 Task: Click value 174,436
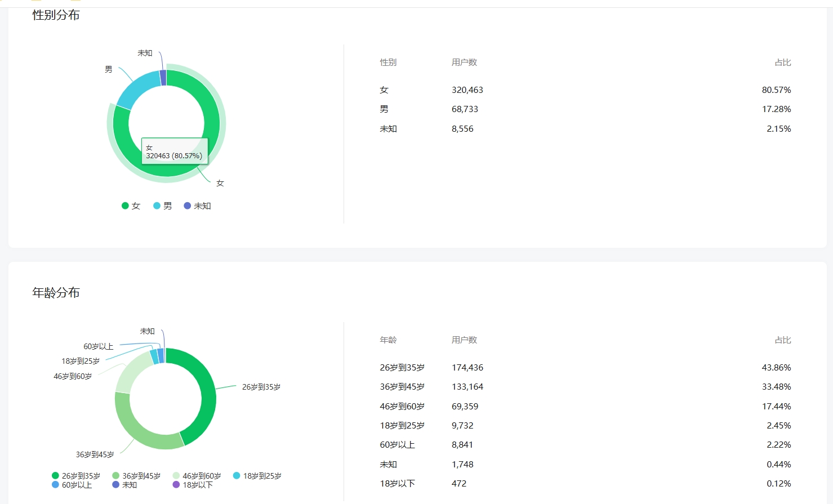467,368
